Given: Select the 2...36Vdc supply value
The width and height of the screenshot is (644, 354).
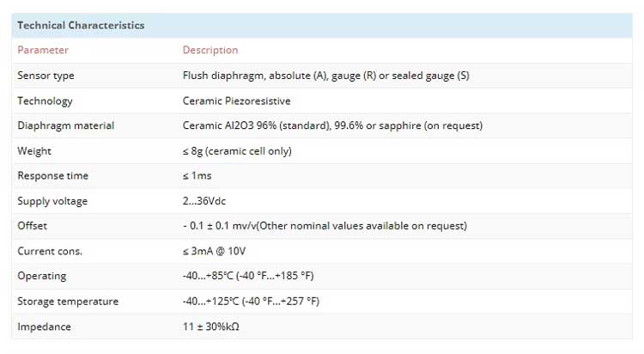Looking at the screenshot, I should point(204,201).
